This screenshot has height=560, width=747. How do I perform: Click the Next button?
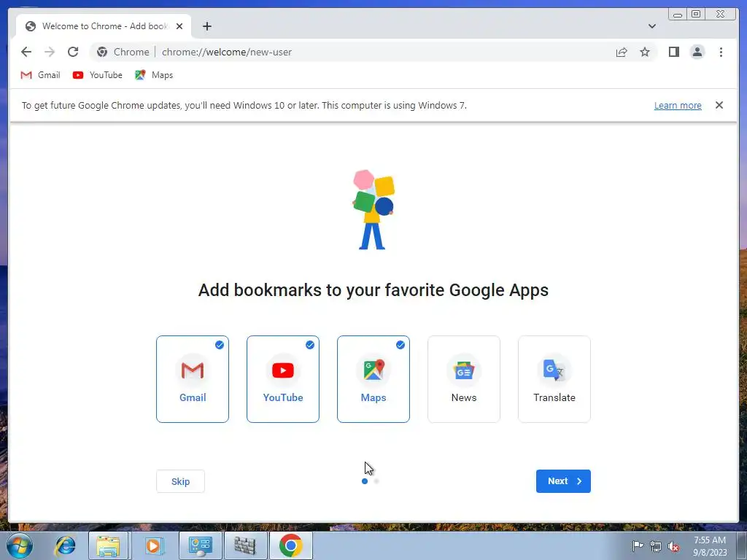(x=563, y=481)
